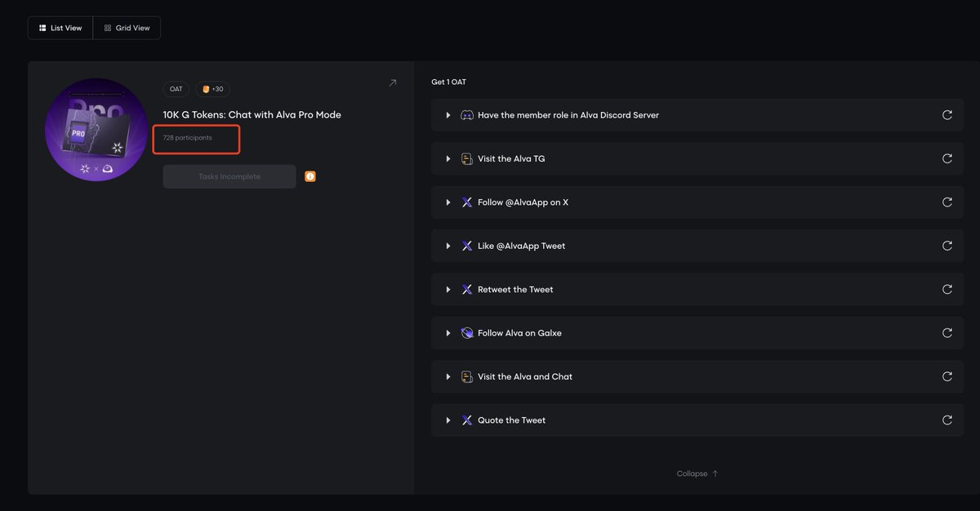Image resolution: width=980 pixels, height=511 pixels.
Task: Click the +30 points badge
Action: click(x=212, y=89)
